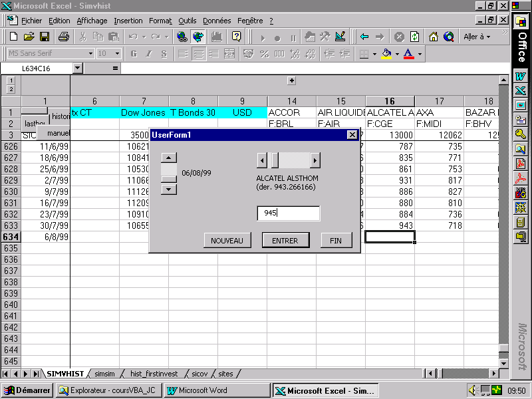Image resolution: width=532 pixels, height=399 pixels.
Task: Open the Insertion menu
Action: (128, 21)
